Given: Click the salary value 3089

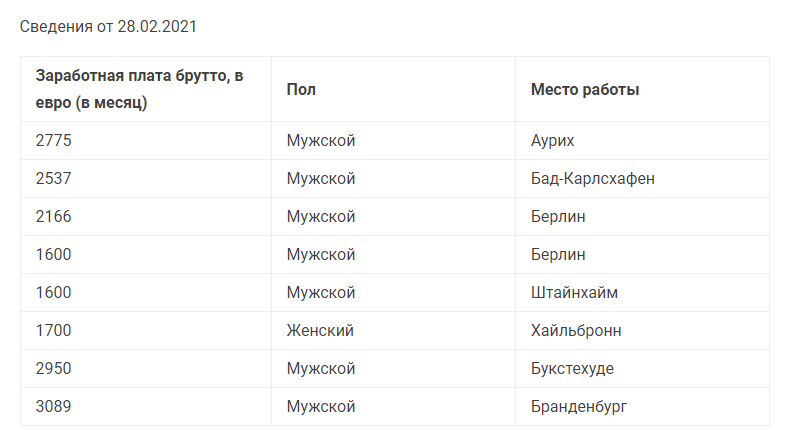Looking at the screenshot, I should (x=54, y=407).
